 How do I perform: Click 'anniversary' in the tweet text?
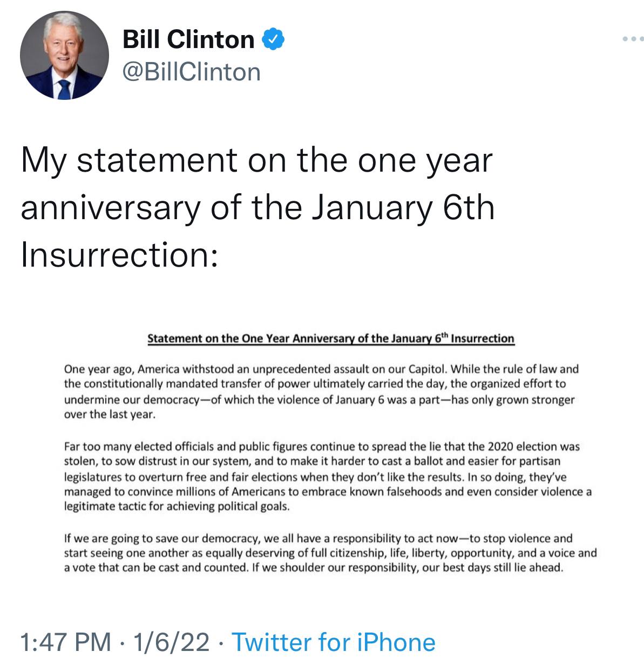pos(110,209)
